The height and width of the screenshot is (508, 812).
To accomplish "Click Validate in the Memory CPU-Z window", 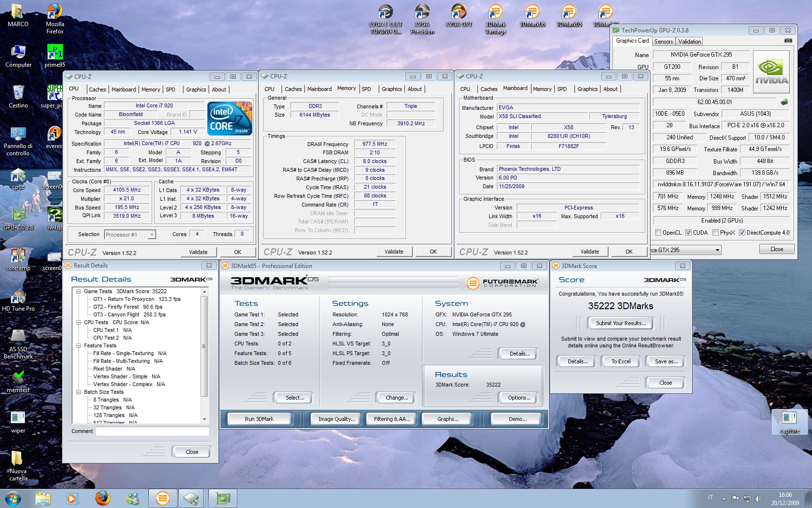I will [394, 252].
